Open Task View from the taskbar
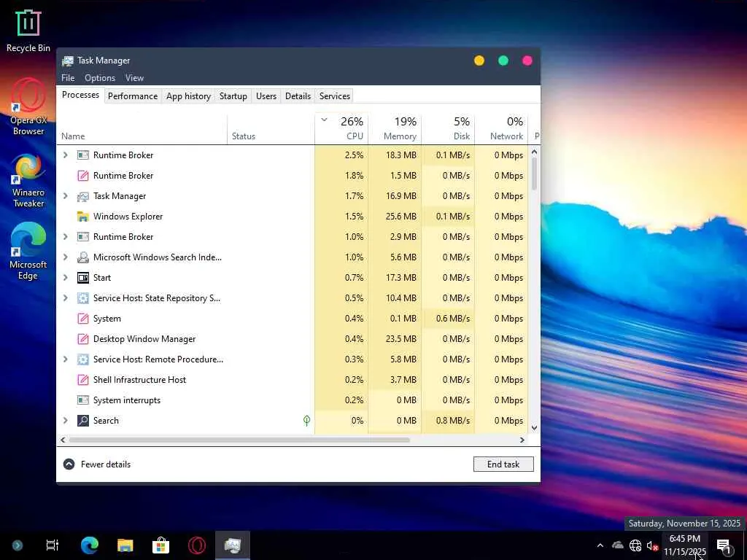The height and width of the screenshot is (560, 747). point(53,545)
